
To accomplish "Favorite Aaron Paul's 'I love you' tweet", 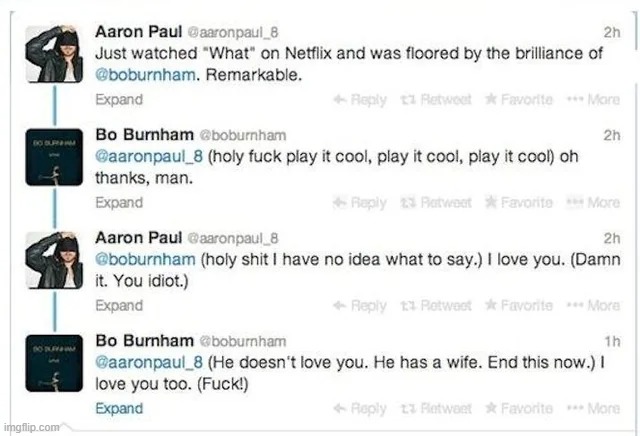I will (x=518, y=306).
